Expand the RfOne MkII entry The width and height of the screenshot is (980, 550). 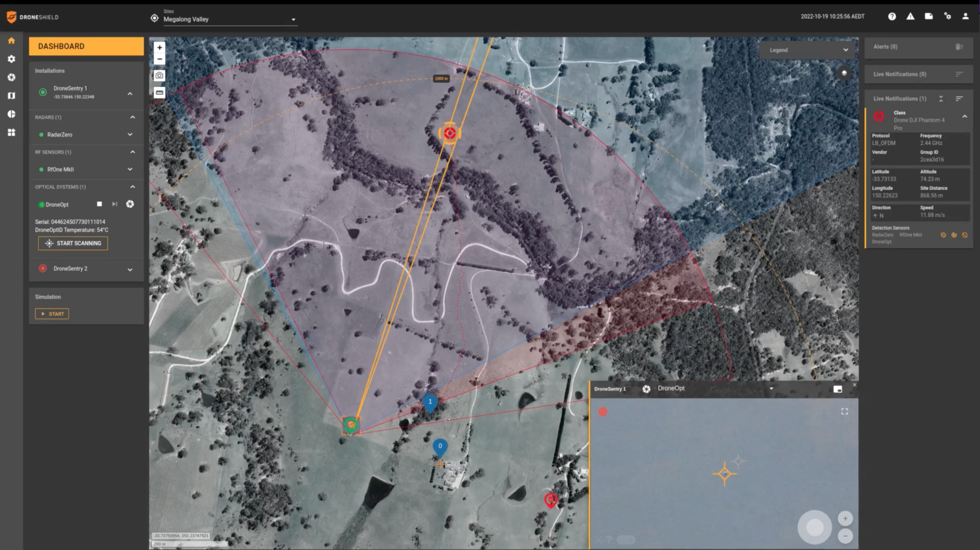click(x=130, y=170)
